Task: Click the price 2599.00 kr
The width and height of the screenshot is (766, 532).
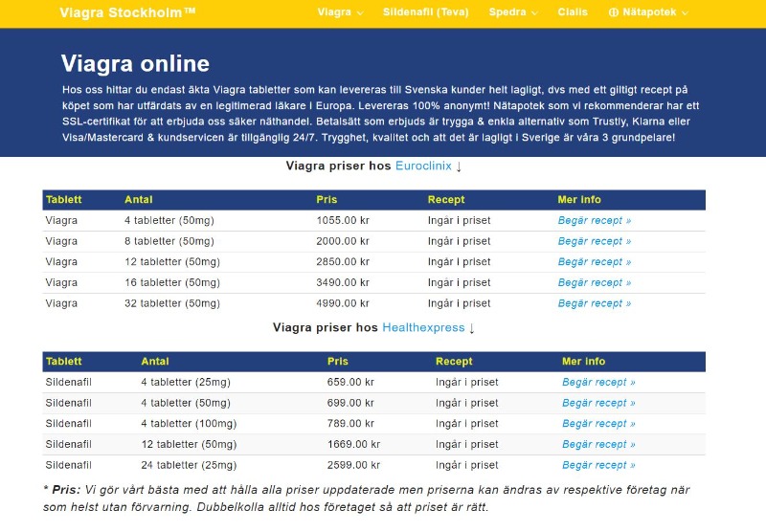Action: coord(353,465)
